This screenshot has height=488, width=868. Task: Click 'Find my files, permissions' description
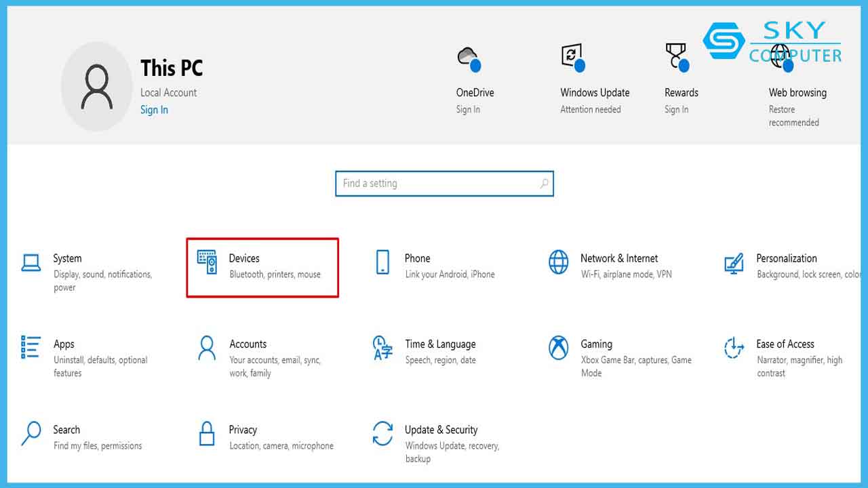(x=98, y=446)
